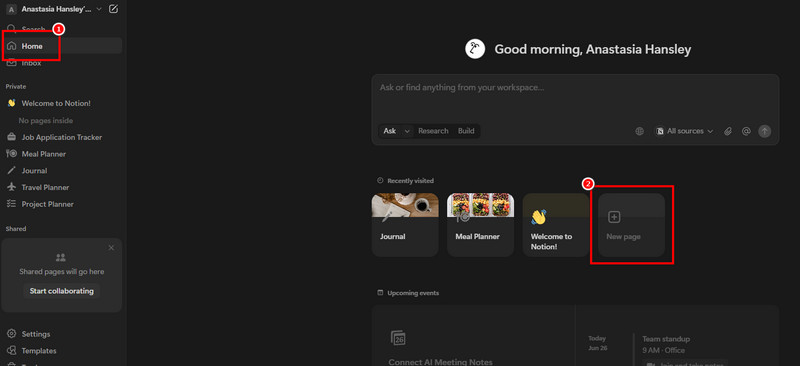Open the compose new page icon
Image resolution: width=800 pixels, height=366 pixels.
[x=113, y=9]
